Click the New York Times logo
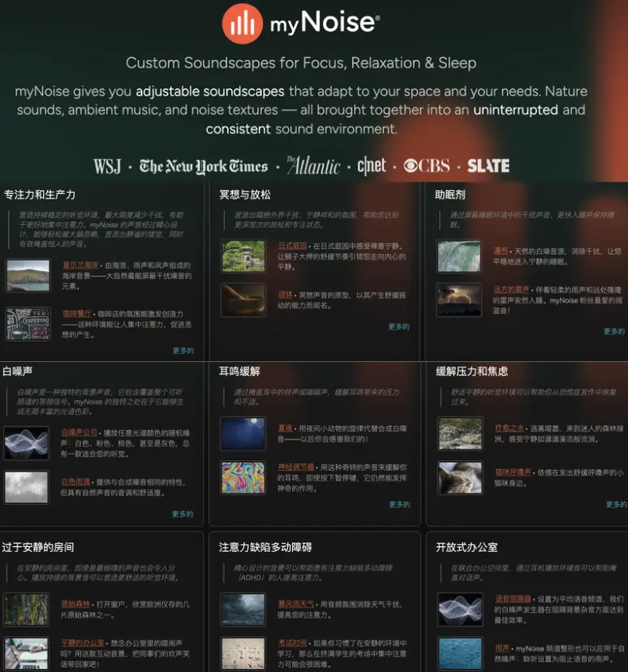628x672 pixels. coord(204,166)
